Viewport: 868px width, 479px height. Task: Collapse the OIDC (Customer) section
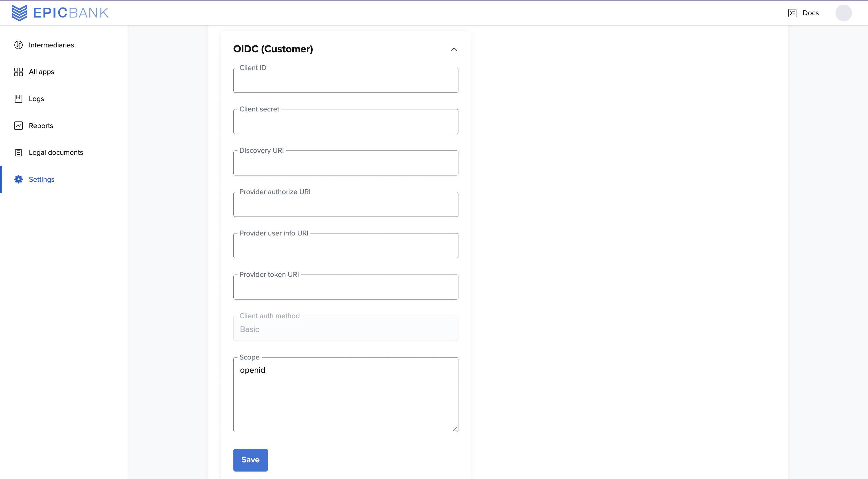[x=454, y=49]
